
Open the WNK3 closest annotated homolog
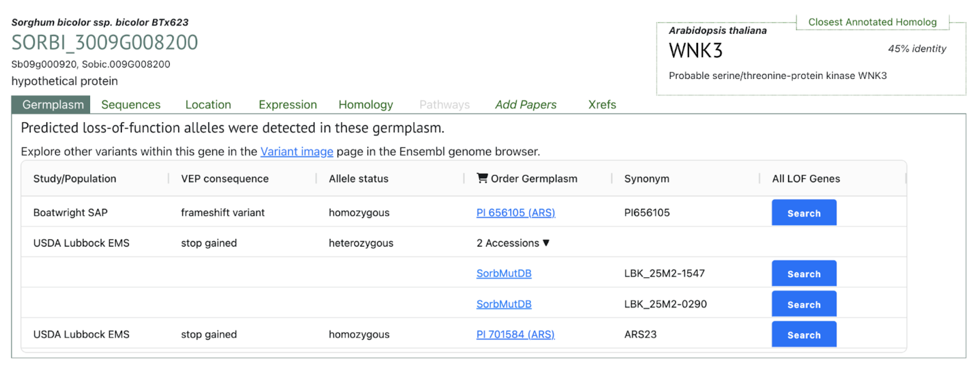695,51
